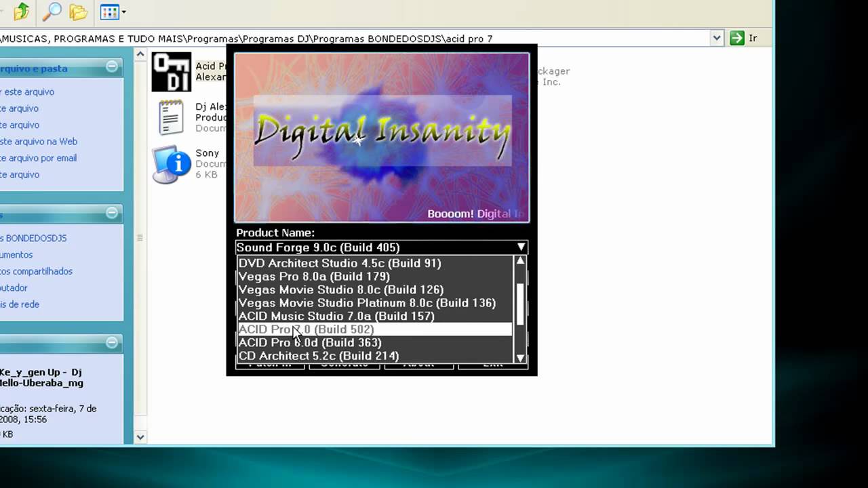Open 'compartilhados' documents sidebar link
868x488 pixels.
(x=37, y=271)
